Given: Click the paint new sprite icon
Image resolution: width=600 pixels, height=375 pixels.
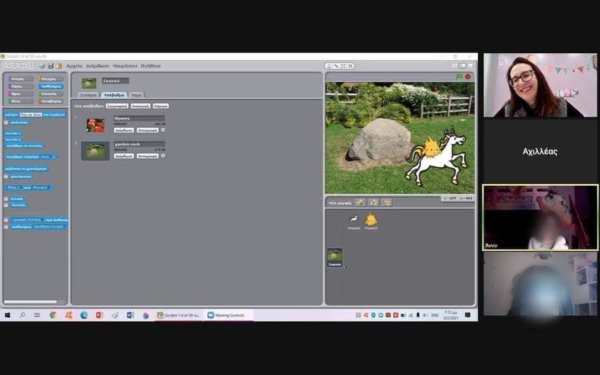Looking at the screenshot, I should tap(360, 202).
